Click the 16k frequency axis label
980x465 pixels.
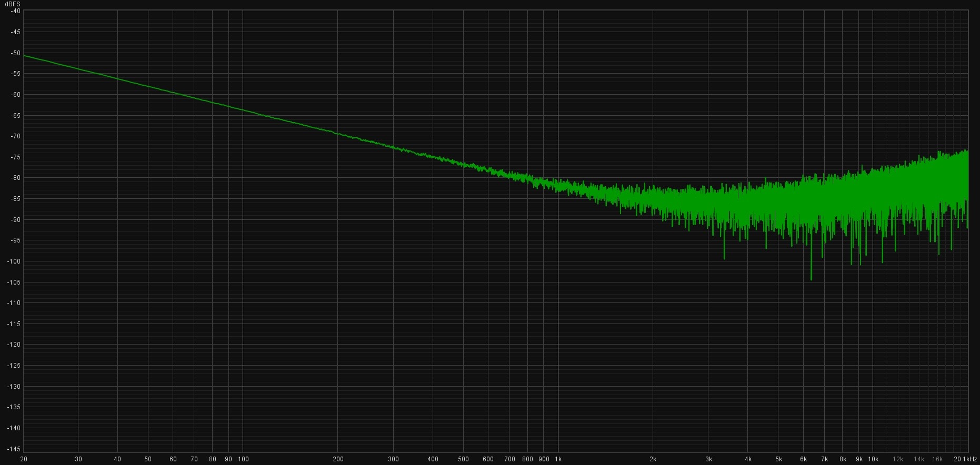point(938,459)
